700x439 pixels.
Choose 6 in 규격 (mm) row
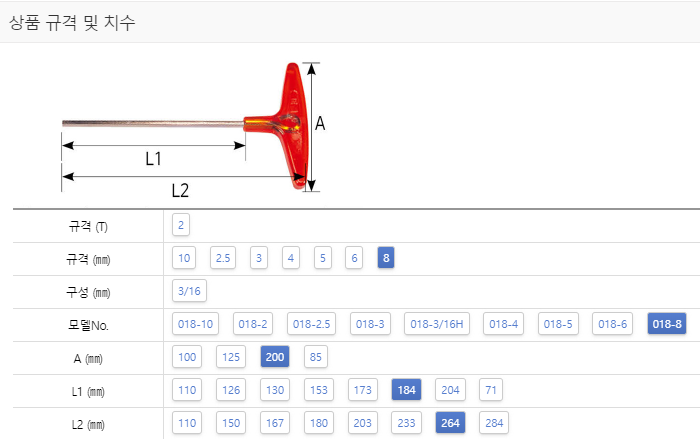(354, 258)
